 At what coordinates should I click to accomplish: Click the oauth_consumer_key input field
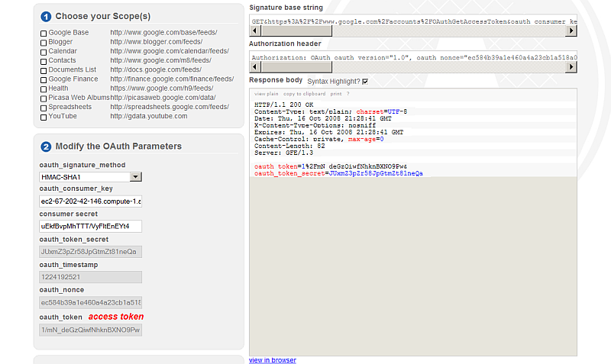(90, 201)
